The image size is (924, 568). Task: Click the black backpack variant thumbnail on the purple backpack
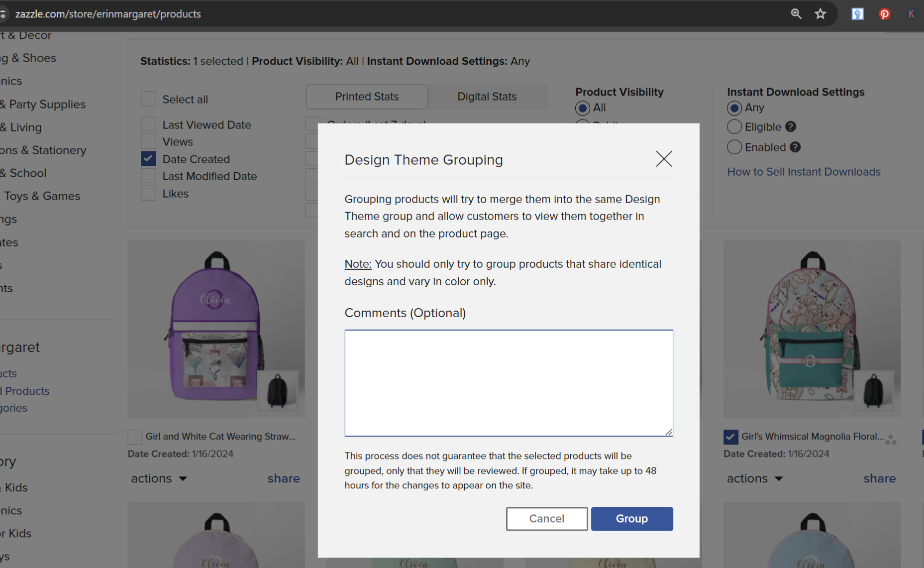278,390
